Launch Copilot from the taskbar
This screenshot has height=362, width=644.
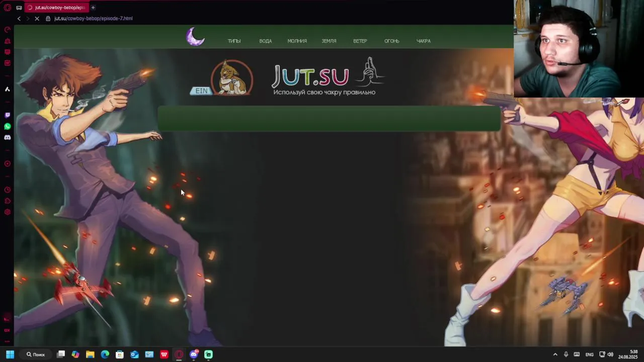pos(75,354)
